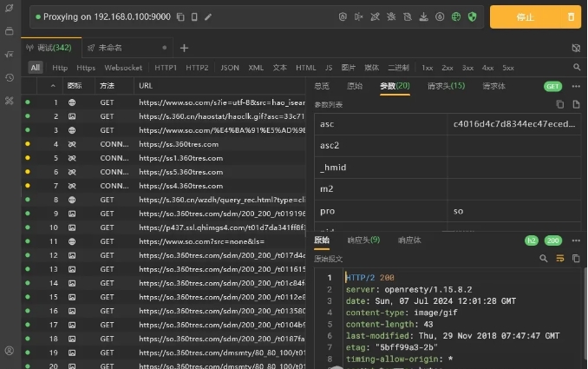Select the 未命名 session tab
Screen dimensions: 588x369
click(110, 48)
